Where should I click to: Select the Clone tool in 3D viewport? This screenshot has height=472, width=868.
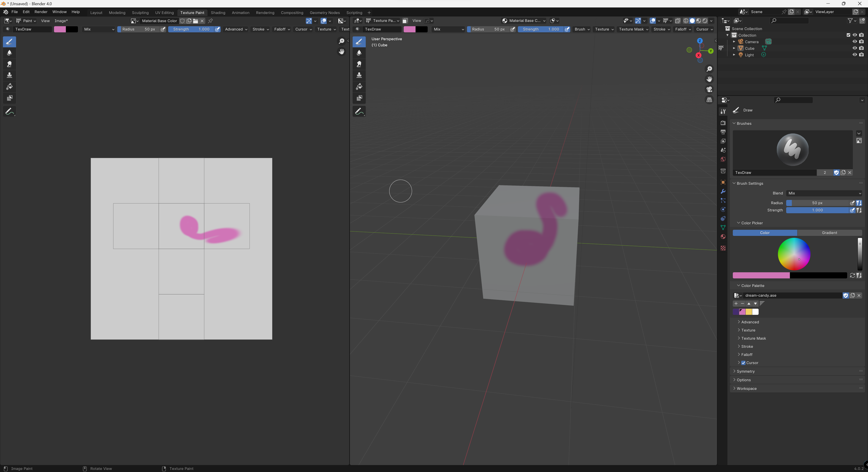click(x=359, y=75)
